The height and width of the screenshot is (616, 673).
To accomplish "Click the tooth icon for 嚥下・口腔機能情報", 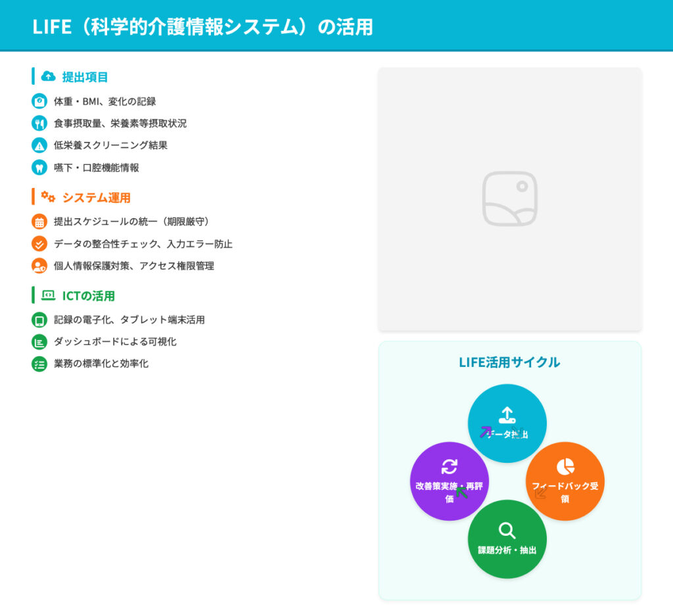I will (39, 168).
